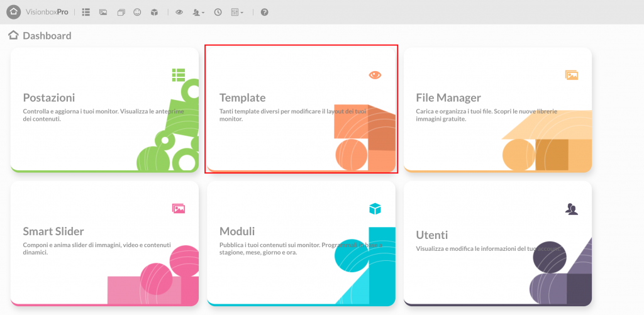Expand the users dropdown in toolbar
The image size is (644, 315).
[199, 12]
